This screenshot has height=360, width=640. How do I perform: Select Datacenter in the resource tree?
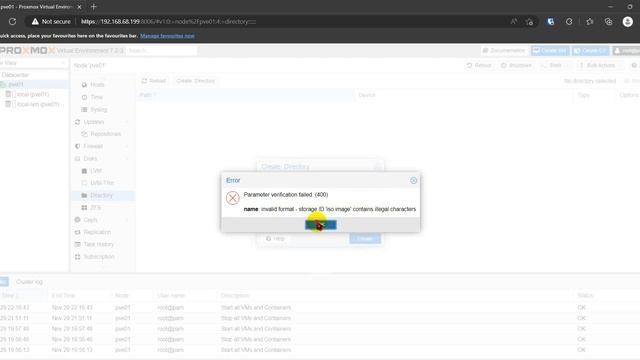15,75
